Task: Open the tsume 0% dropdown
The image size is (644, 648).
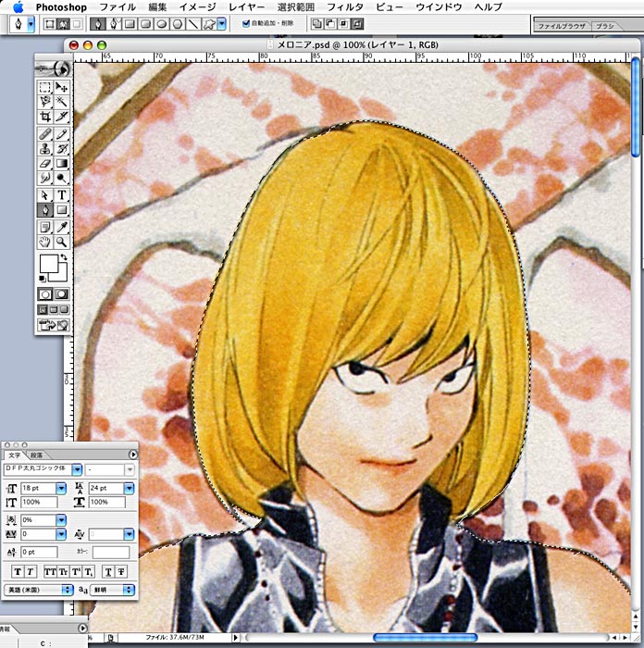Action: pos(61,520)
